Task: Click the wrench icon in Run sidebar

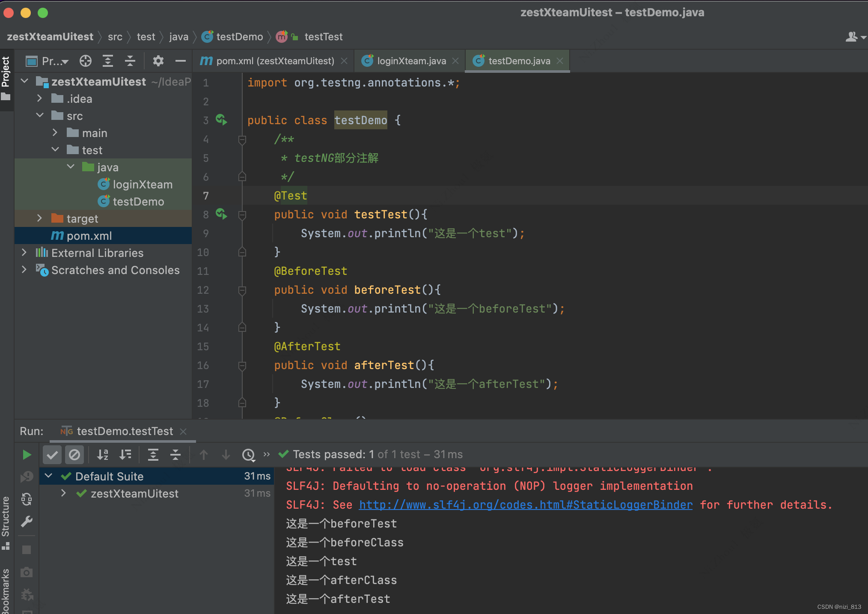Action: [27, 521]
